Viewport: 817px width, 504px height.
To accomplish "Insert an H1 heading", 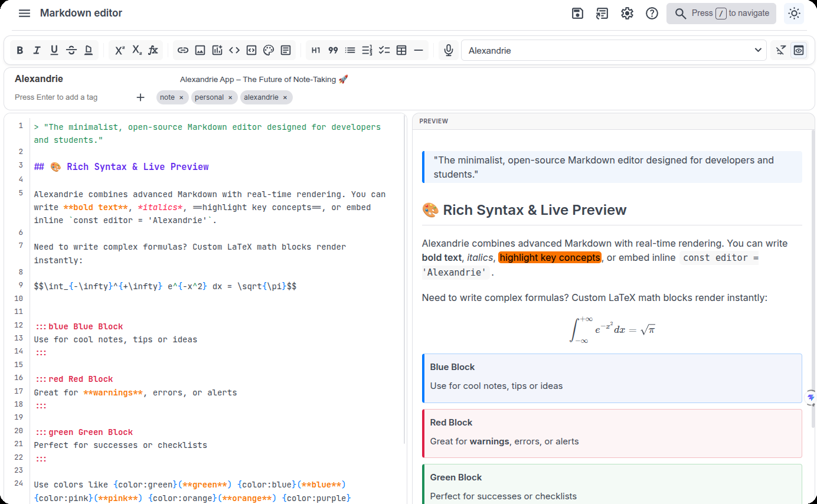I will [316, 50].
